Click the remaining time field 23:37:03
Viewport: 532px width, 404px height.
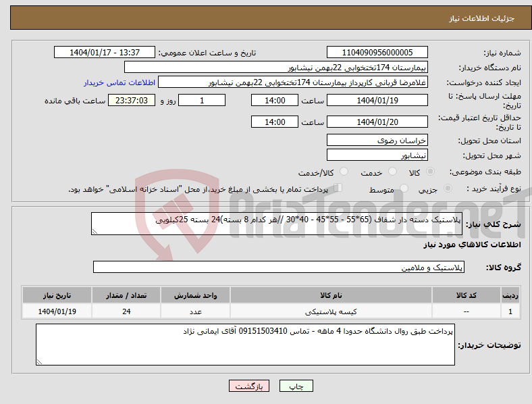pyautogui.click(x=132, y=100)
